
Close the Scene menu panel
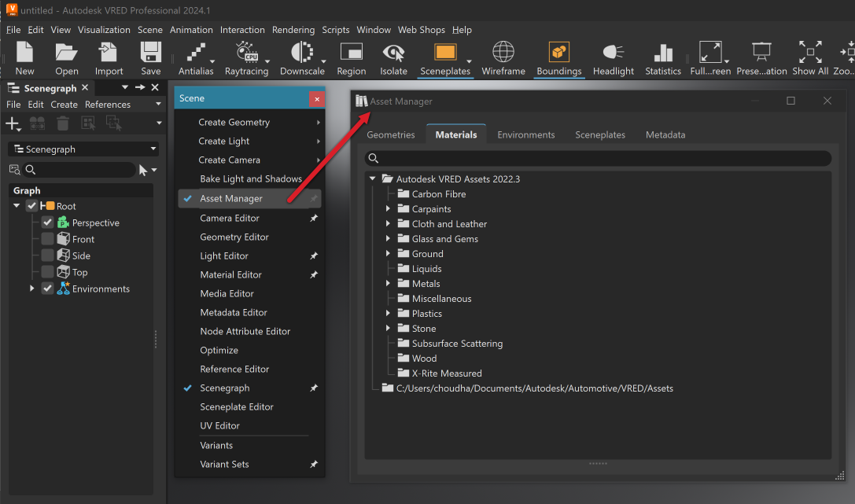pyautogui.click(x=317, y=98)
